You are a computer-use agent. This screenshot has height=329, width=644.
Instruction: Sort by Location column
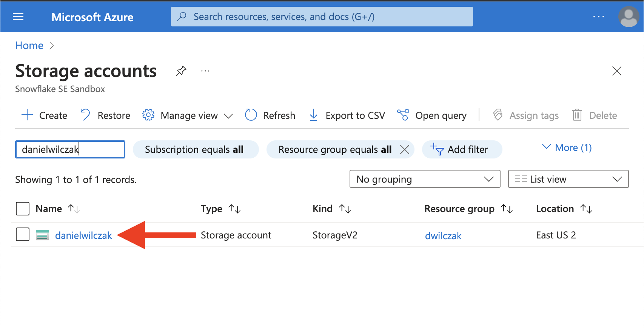(564, 209)
